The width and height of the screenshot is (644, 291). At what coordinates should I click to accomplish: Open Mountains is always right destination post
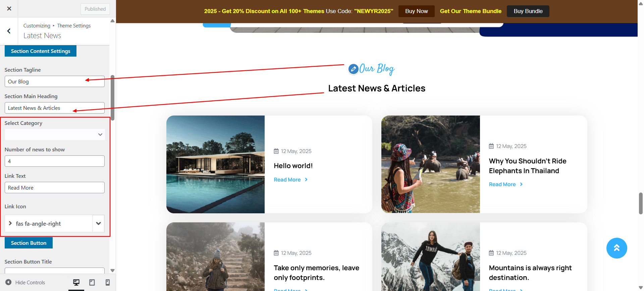(530, 273)
